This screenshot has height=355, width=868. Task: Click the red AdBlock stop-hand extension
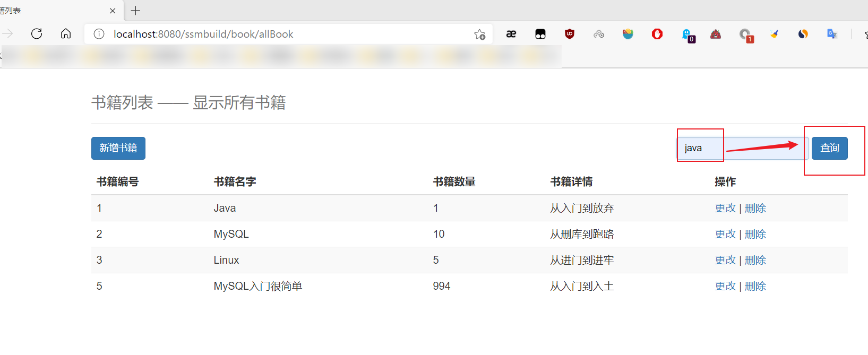point(657,34)
